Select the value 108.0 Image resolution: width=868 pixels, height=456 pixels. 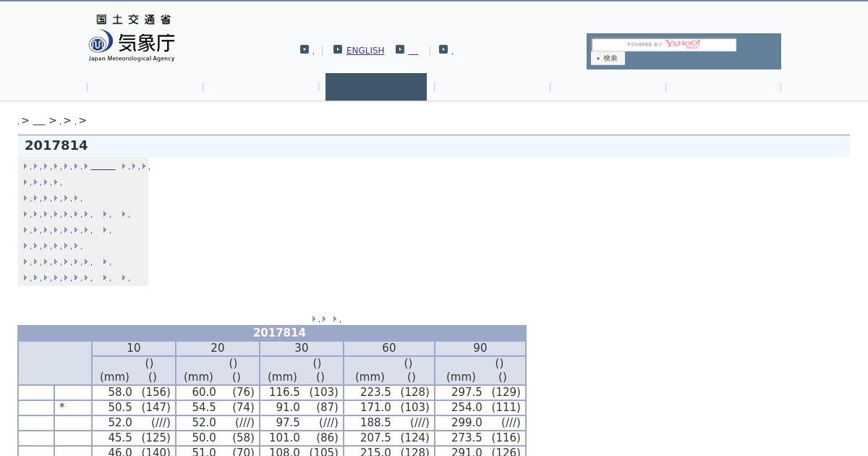pyautogui.click(x=284, y=452)
